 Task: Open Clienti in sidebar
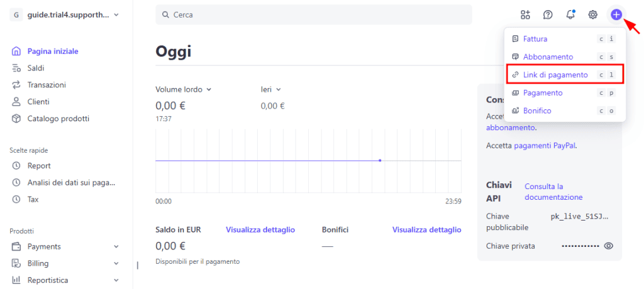[x=38, y=102]
